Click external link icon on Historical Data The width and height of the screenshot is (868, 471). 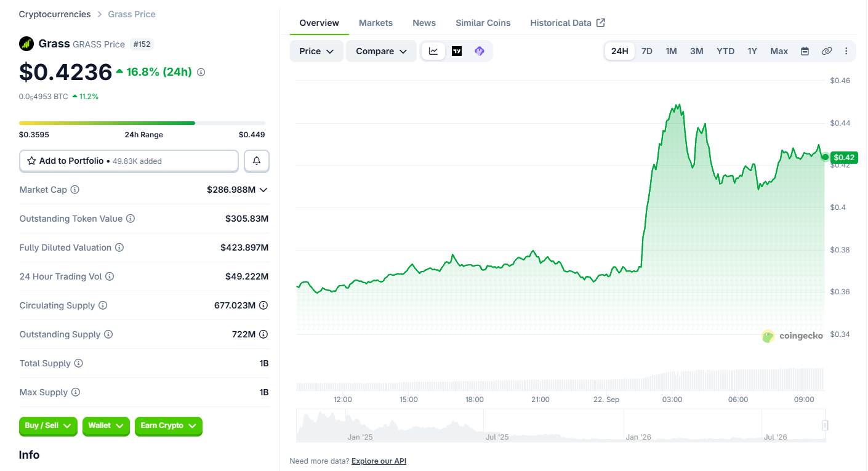click(x=601, y=23)
